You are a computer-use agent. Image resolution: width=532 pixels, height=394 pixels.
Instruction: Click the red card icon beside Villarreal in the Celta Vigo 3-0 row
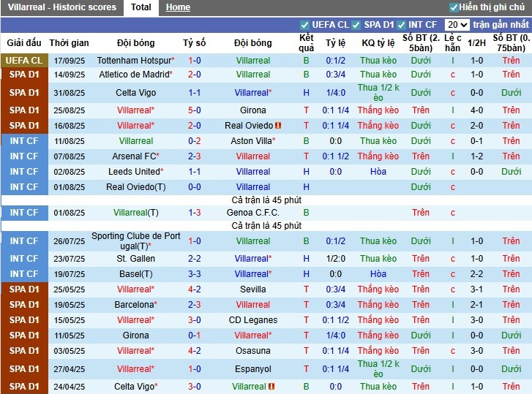271,387
